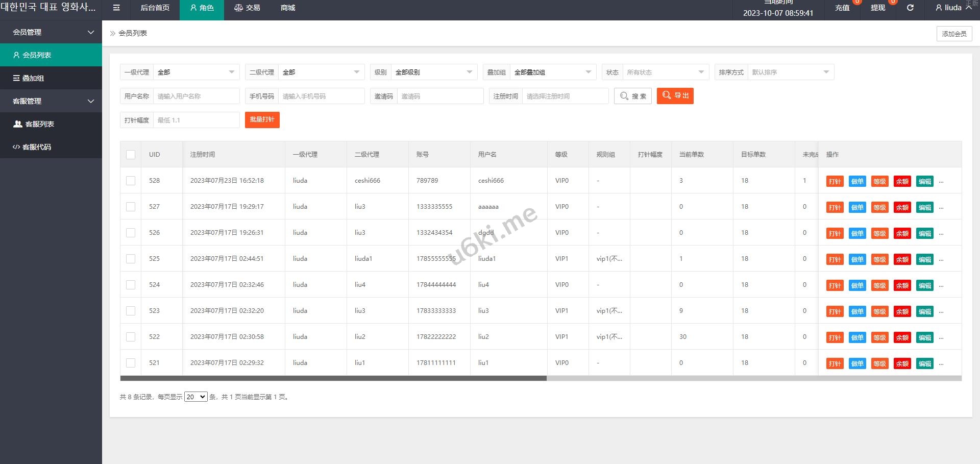The height and width of the screenshot is (464, 980).
Task: Click the orange export button
Action: click(675, 96)
